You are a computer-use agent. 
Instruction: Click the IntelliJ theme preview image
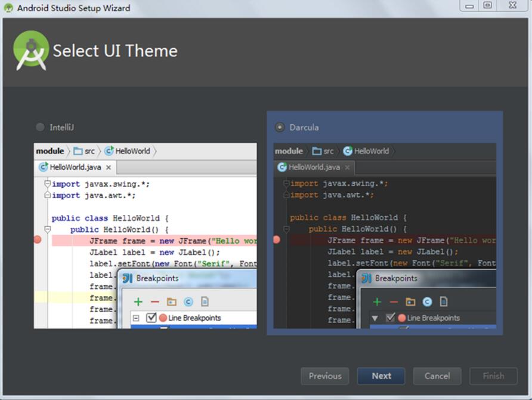point(145,236)
